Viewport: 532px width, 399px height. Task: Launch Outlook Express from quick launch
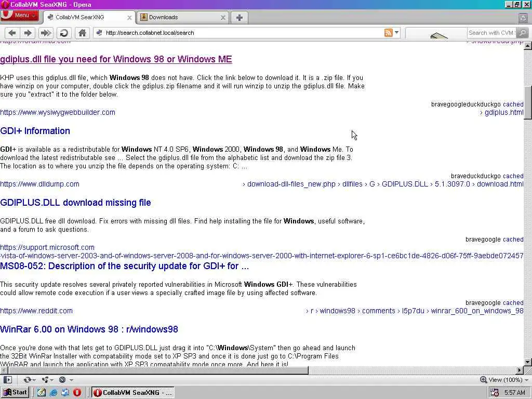(65, 393)
